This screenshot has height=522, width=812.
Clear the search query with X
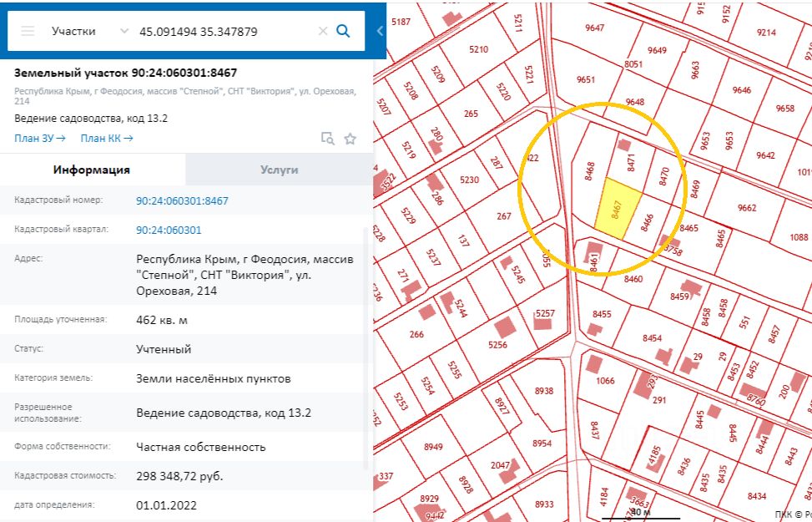323,31
